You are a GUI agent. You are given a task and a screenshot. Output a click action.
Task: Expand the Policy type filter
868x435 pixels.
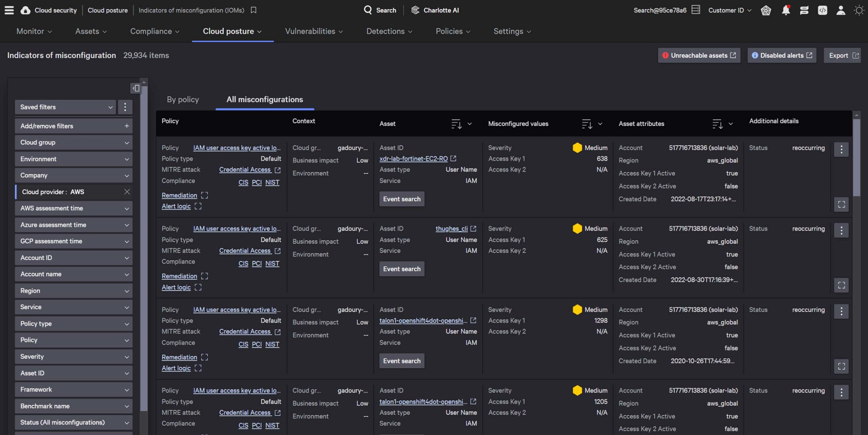pos(74,324)
